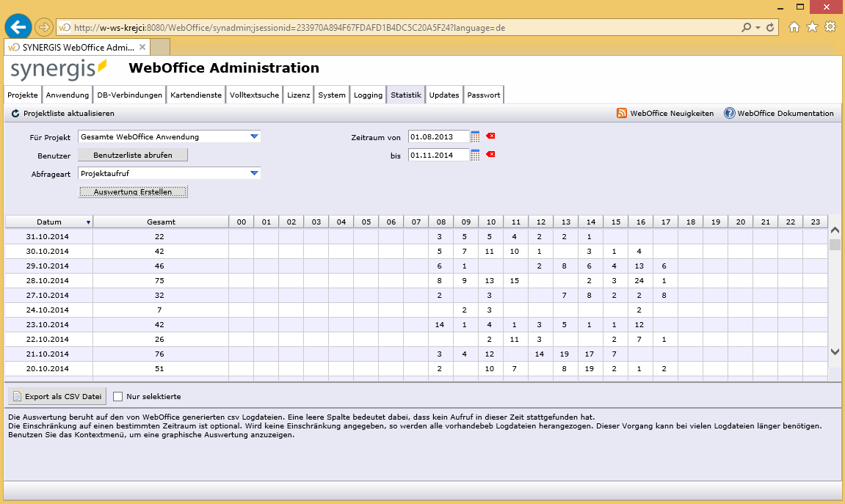Click the Projektliste aktualisieren refresh icon

pos(15,114)
